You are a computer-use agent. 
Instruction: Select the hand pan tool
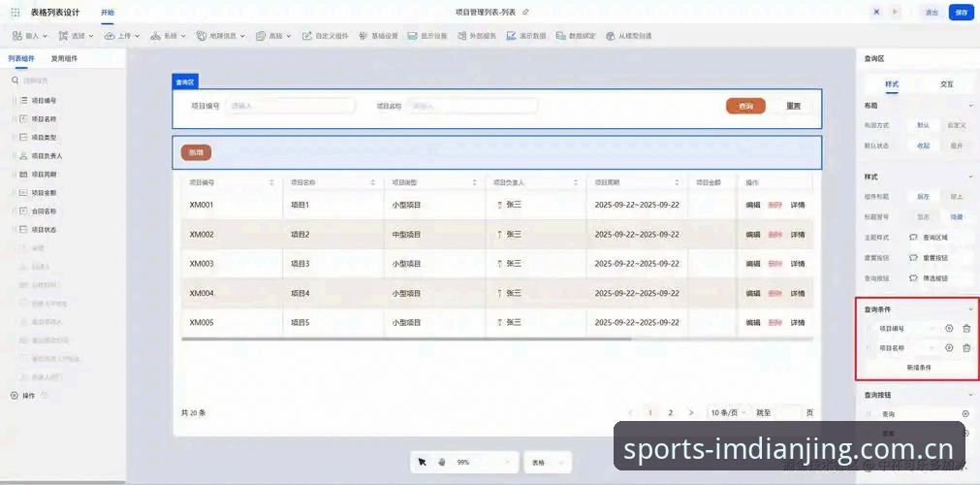click(442, 462)
